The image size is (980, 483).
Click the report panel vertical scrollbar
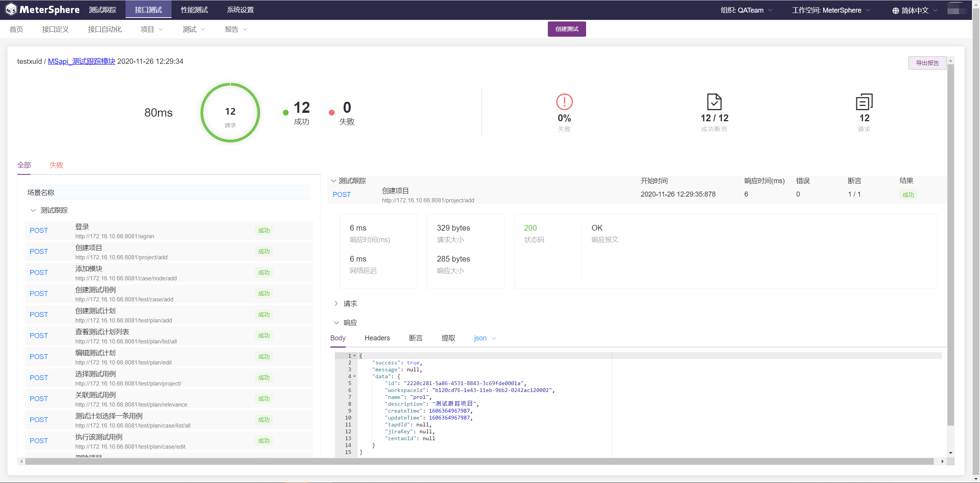tap(951, 245)
